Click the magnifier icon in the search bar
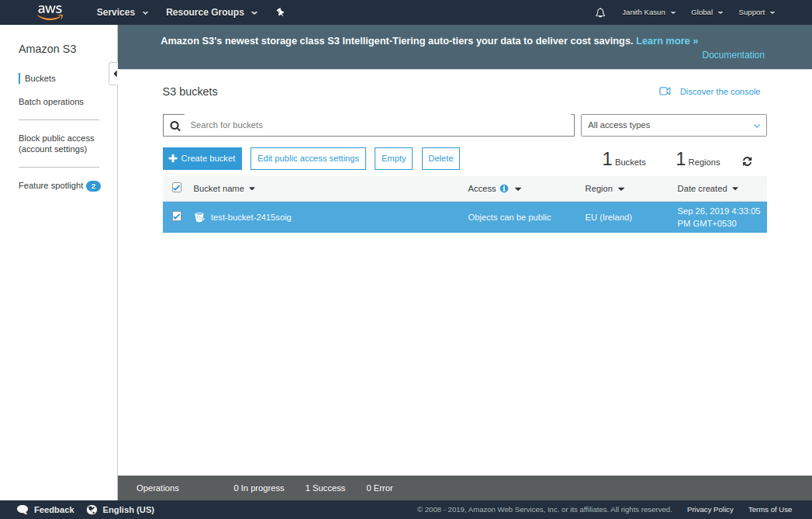The width and height of the screenshot is (812, 519). point(174,125)
